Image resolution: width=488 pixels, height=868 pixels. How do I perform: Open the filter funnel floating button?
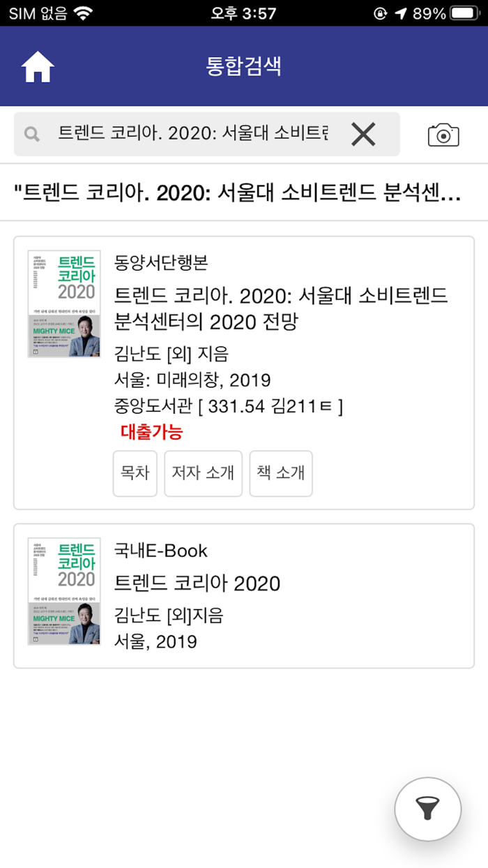[x=428, y=809]
